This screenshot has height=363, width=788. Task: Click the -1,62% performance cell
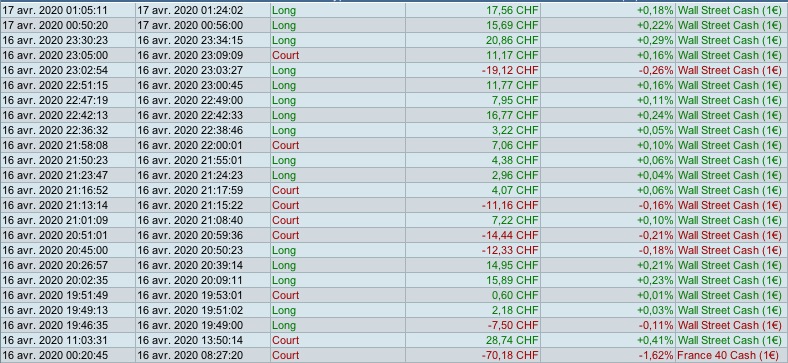pos(656,355)
